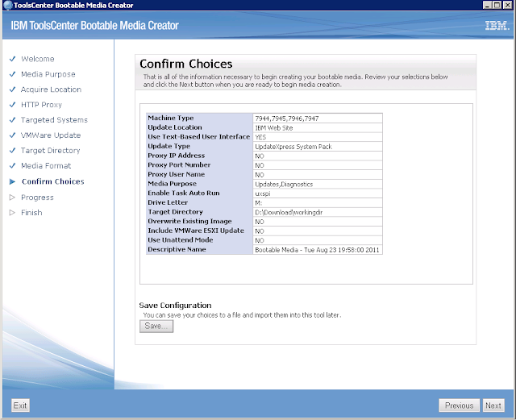Select the Confirm Choices step
Image resolution: width=516 pixels, height=420 pixels.
click(x=53, y=181)
